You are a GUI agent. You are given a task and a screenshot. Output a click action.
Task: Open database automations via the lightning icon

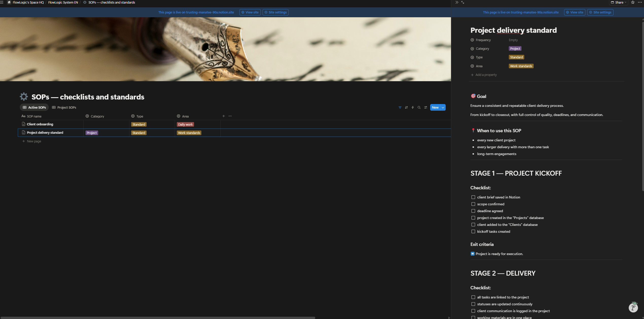(x=413, y=107)
